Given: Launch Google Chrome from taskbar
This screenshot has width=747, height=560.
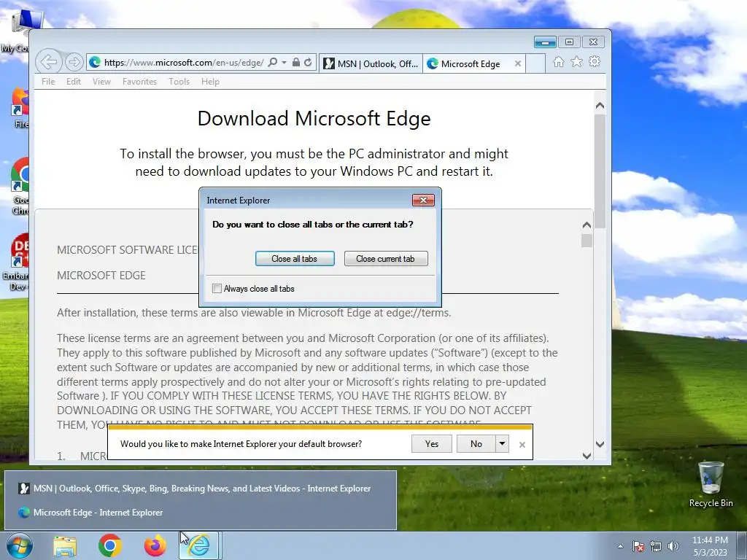Looking at the screenshot, I should (x=110, y=545).
